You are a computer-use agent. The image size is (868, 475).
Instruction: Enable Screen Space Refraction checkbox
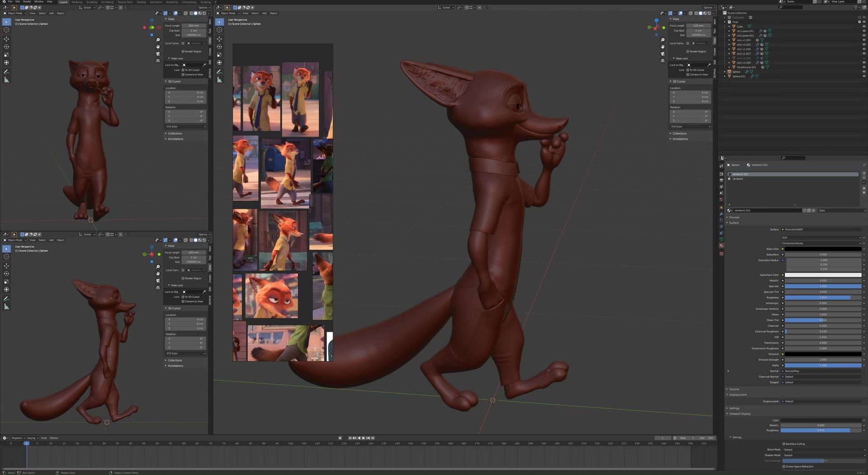[784, 466]
